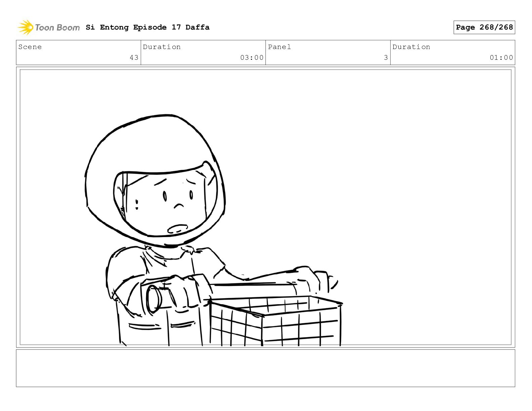This screenshot has height=411, width=532.
Task: Click the scene duration value '03:00'
Action: [x=252, y=57]
